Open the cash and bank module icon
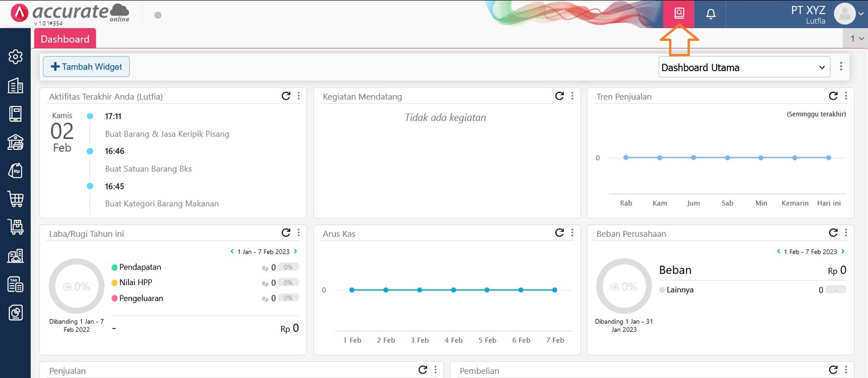The height and width of the screenshot is (378, 868). pos(15,142)
